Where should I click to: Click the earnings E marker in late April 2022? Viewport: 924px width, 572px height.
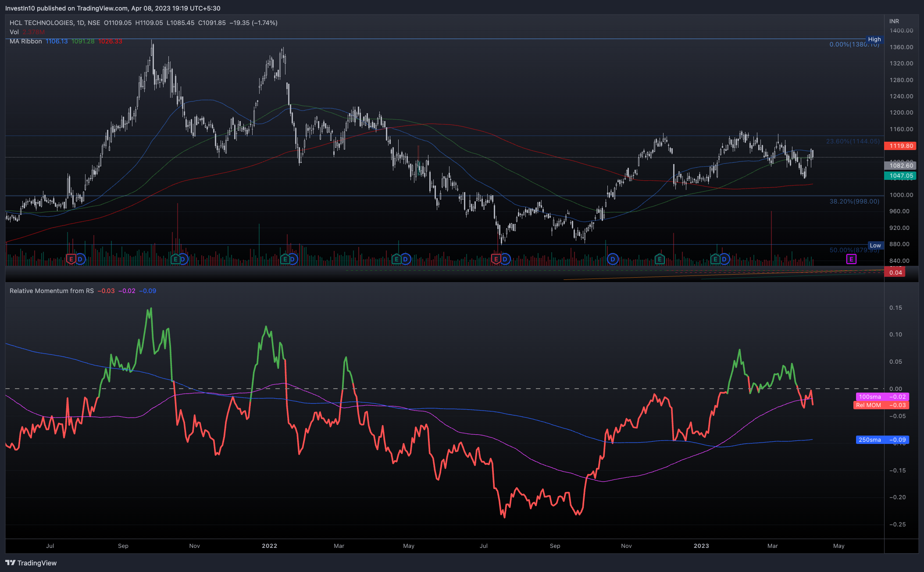point(396,259)
